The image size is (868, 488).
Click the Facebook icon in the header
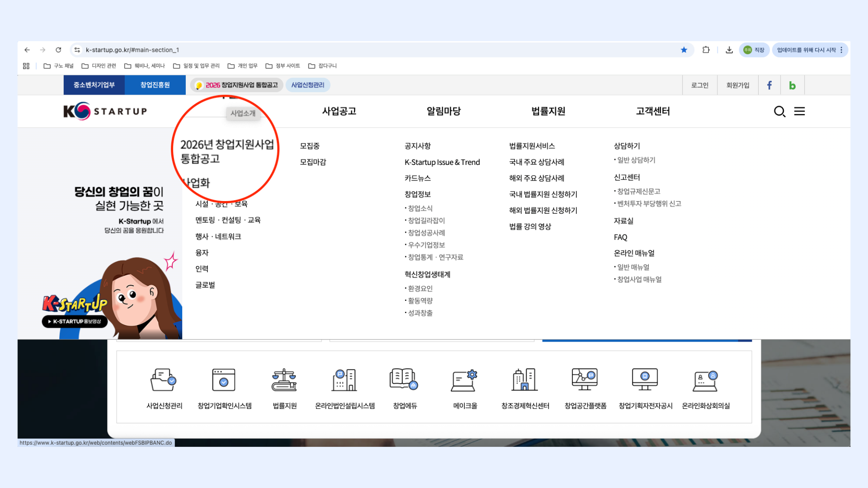click(769, 85)
